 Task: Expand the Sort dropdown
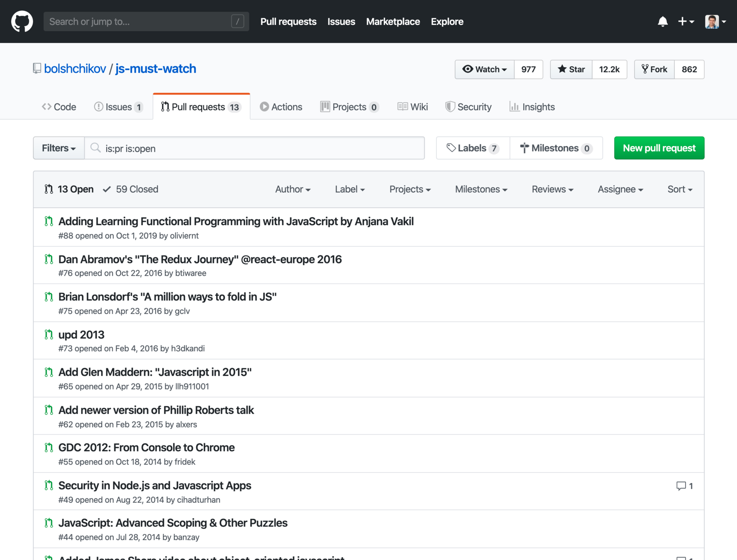click(x=680, y=189)
